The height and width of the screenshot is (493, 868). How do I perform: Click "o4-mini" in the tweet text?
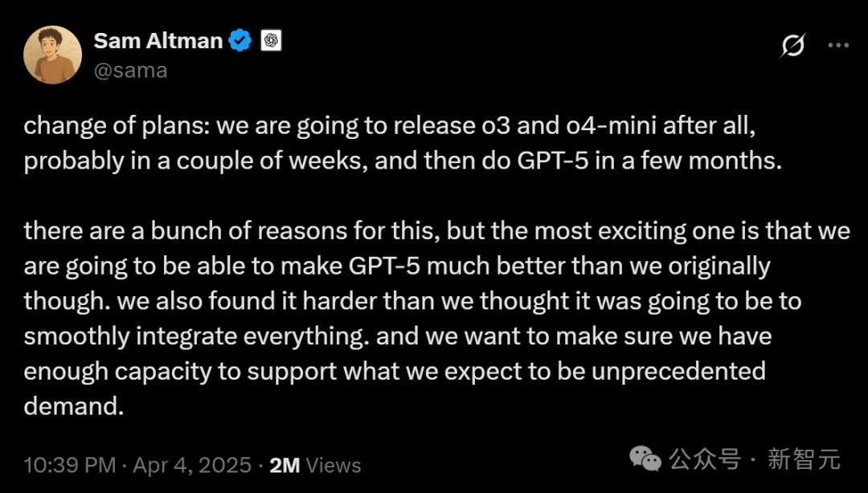611,126
